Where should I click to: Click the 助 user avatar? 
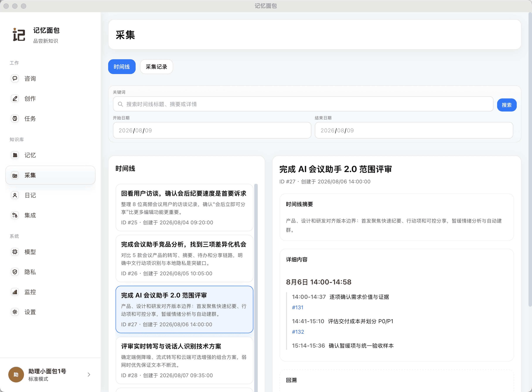click(x=16, y=374)
